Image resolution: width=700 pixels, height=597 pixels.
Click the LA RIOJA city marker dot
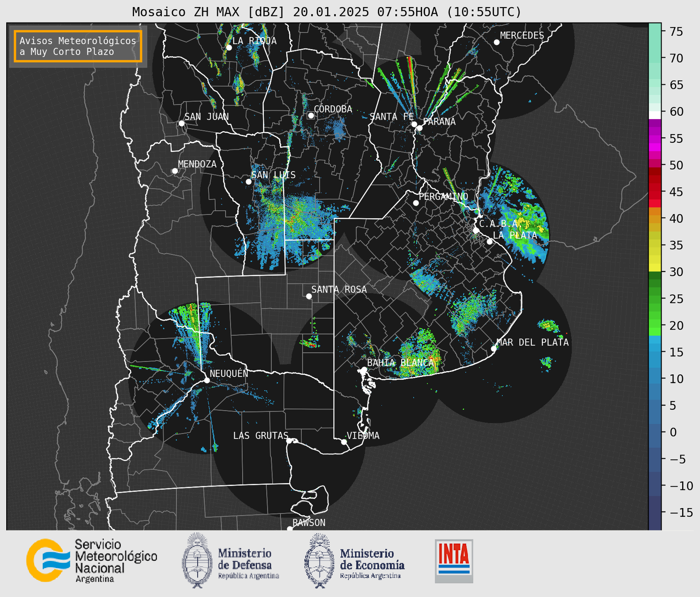click(229, 48)
